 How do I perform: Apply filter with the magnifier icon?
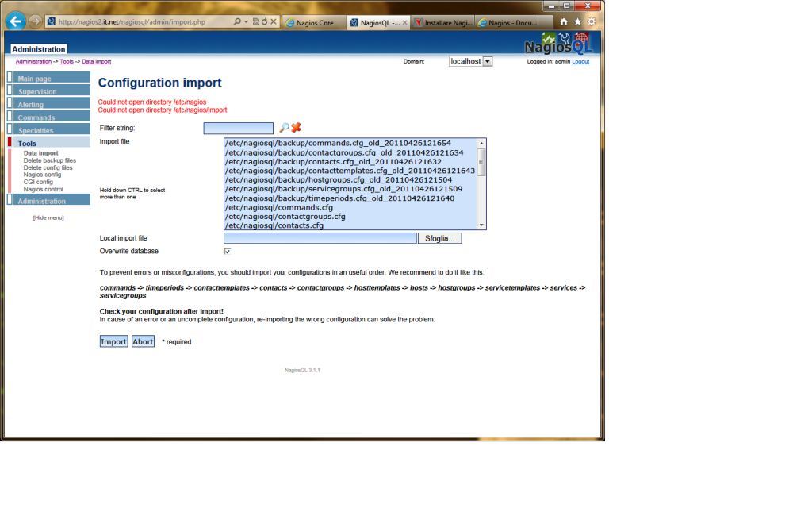point(284,128)
